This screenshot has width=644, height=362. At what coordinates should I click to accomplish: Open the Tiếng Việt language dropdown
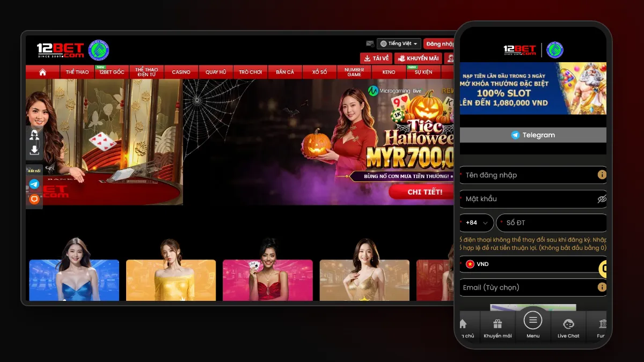click(x=399, y=43)
